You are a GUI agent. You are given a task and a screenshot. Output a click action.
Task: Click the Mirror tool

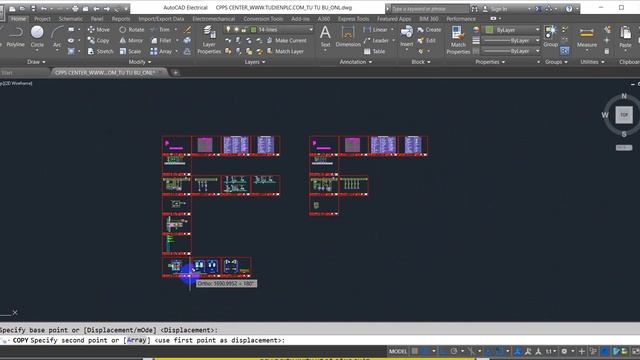click(131, 40)
